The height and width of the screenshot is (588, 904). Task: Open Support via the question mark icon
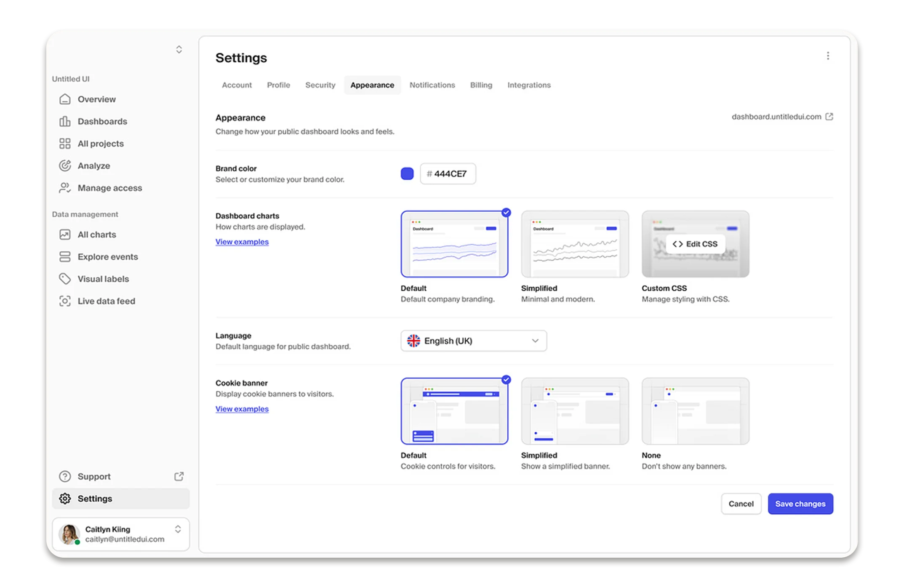(x=65, y=476)
